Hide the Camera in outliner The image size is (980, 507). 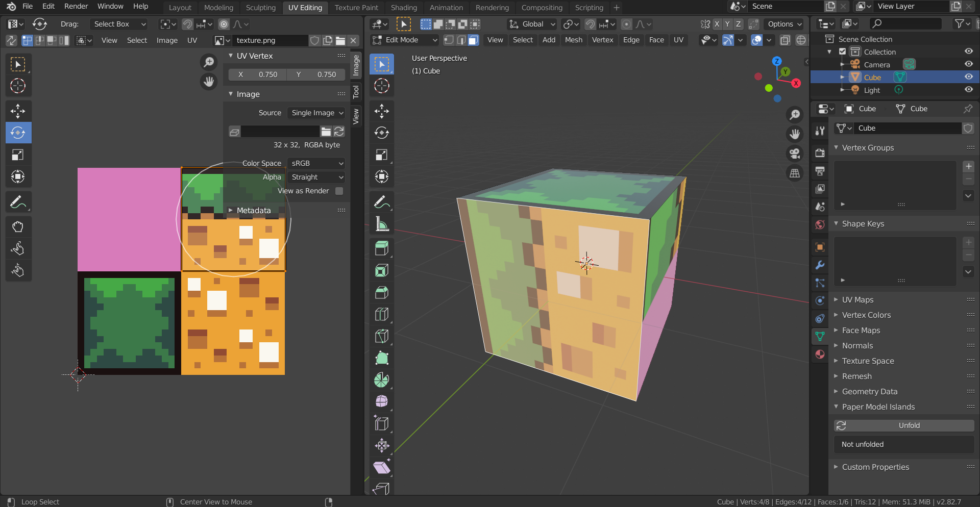[968, 64]
